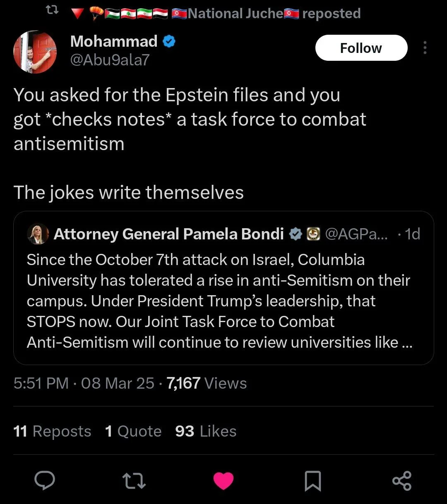
Task: Open the reply comment icon
Action: point(45,481)
